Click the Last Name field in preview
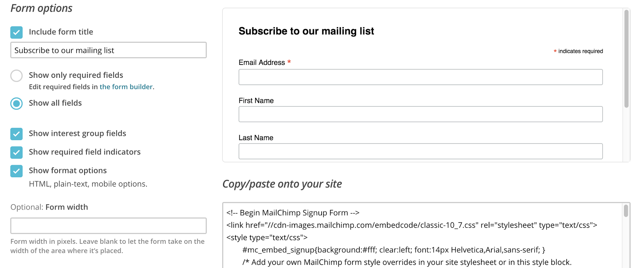Viewport: 644px width, 268px height. click(x=420, y=151)
